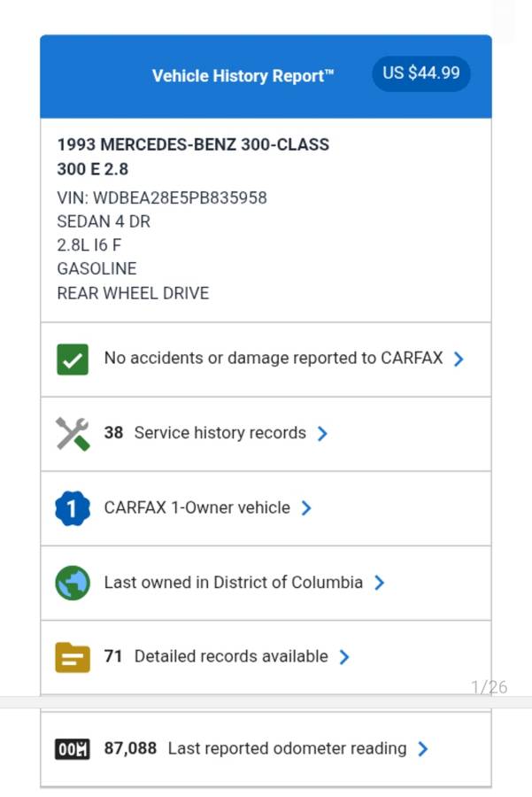Expand the no accidents reported chevron
This screenshot has height=797, width=532.
click(459, 359)
